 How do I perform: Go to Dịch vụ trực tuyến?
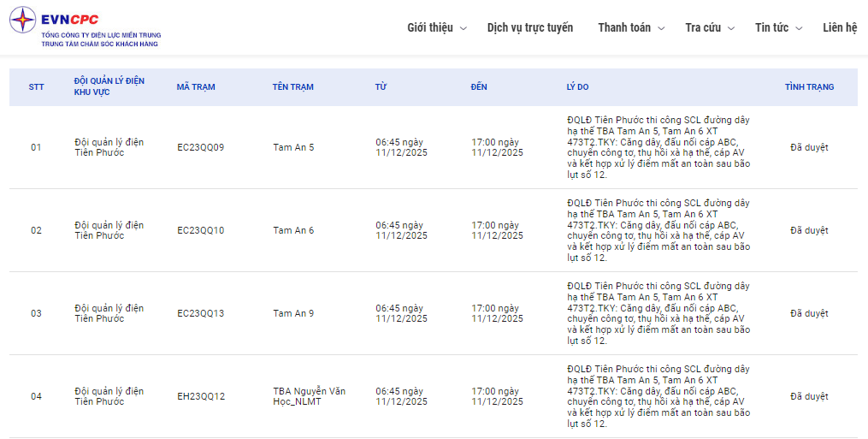530,27
